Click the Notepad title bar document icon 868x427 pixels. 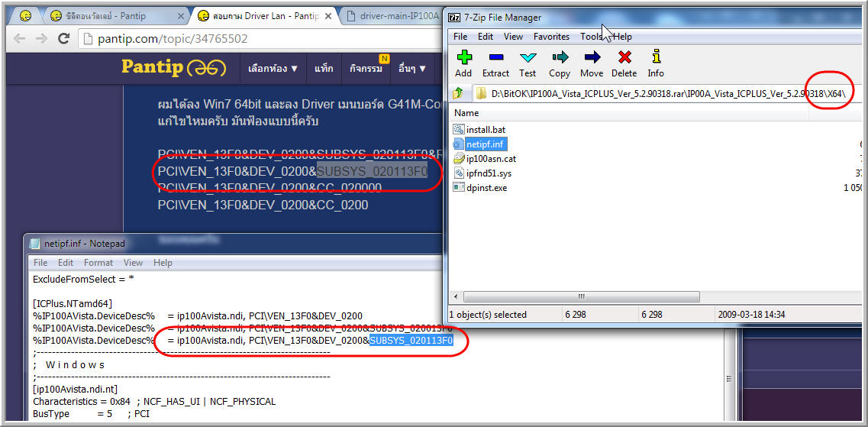(x=35, y=243)
